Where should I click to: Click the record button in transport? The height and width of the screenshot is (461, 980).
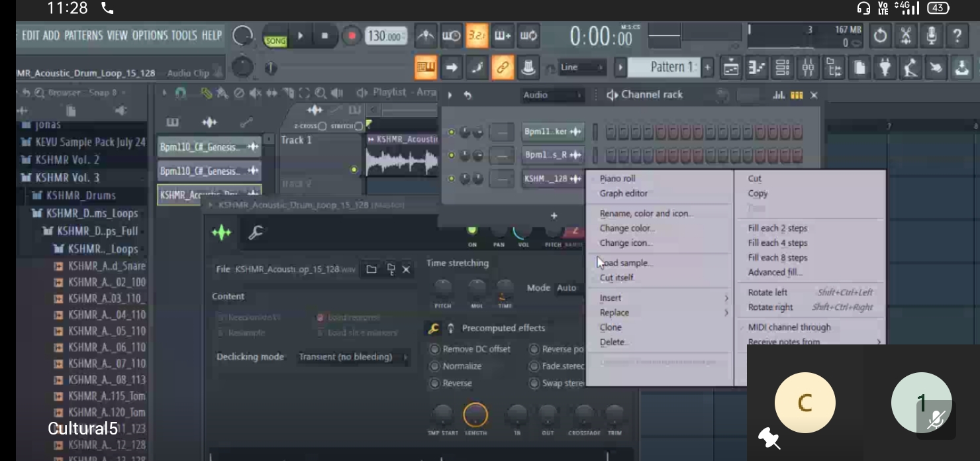point(351,36)
